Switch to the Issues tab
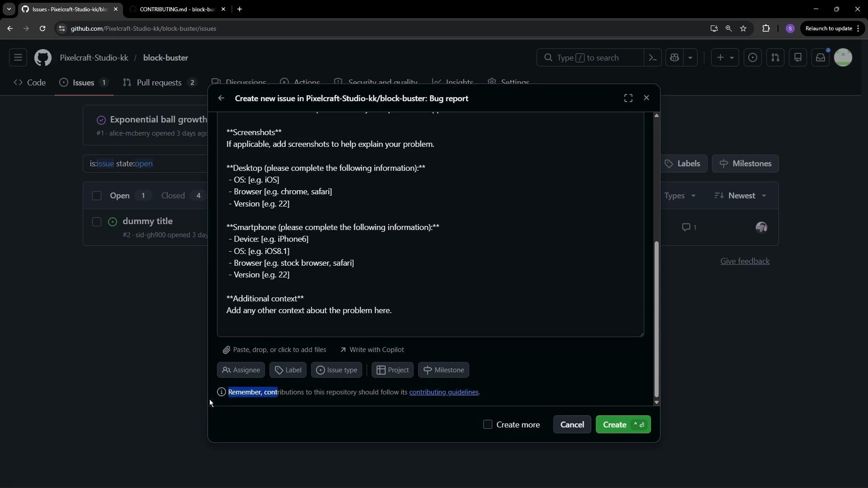Image resolution: width=868 pixels, height=488 pixels. click(84, 83)
